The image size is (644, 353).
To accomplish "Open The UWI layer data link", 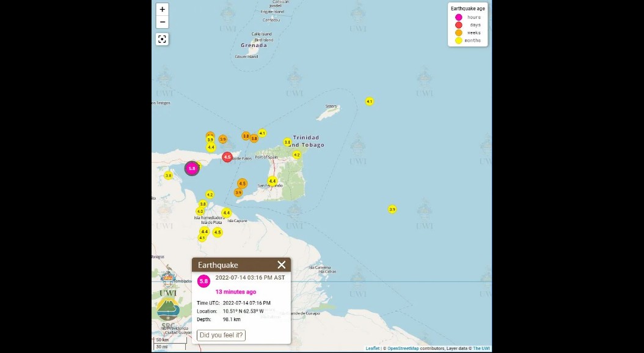I will 482,347.
